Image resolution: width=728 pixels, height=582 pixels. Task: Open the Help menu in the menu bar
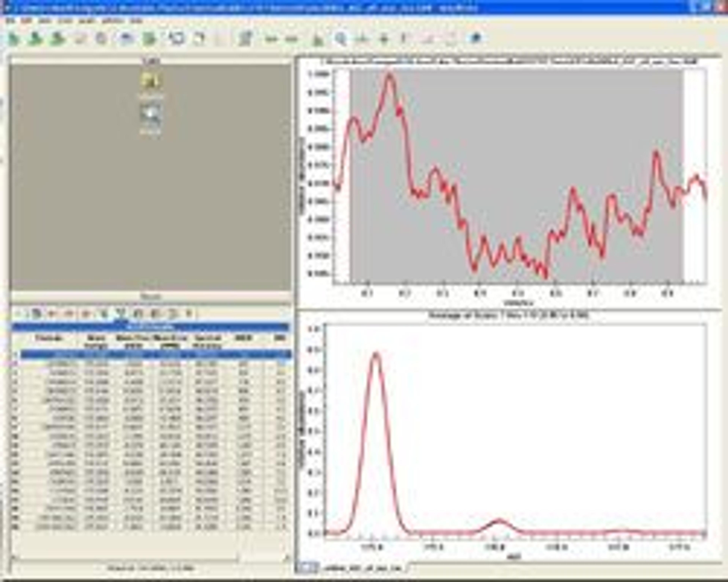click(x=136, y=21)
